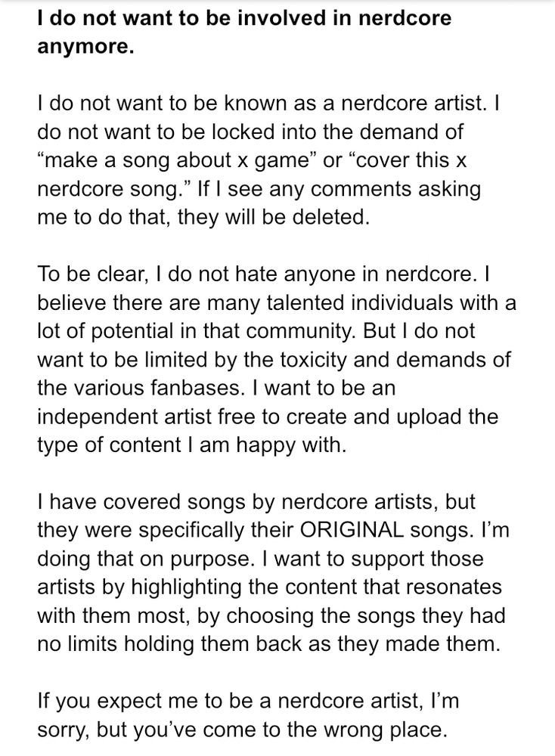Click the bold heading about nerdcore
Image resolution: width=555 pixels, height=756 pixels.
[243, 18]
